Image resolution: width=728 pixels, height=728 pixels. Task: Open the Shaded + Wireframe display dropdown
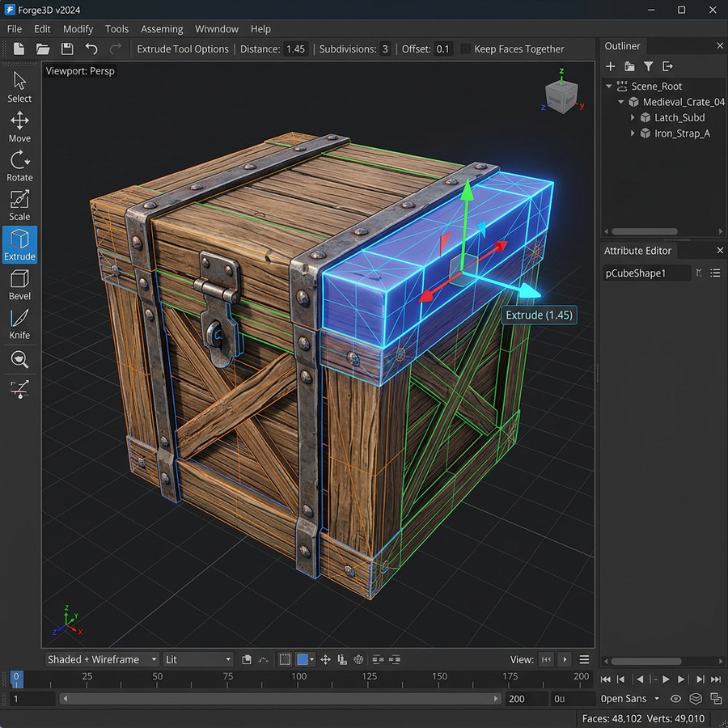[101, 659]
